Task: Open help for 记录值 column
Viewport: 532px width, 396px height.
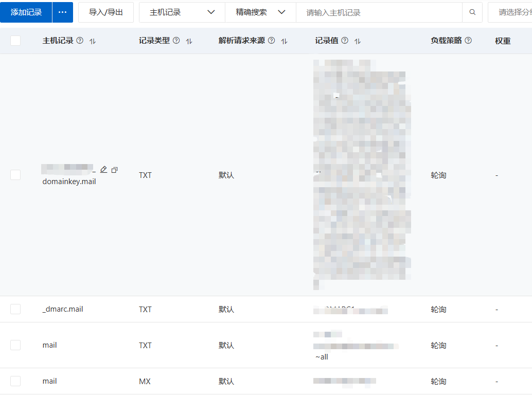Action: tap(345, 41)
